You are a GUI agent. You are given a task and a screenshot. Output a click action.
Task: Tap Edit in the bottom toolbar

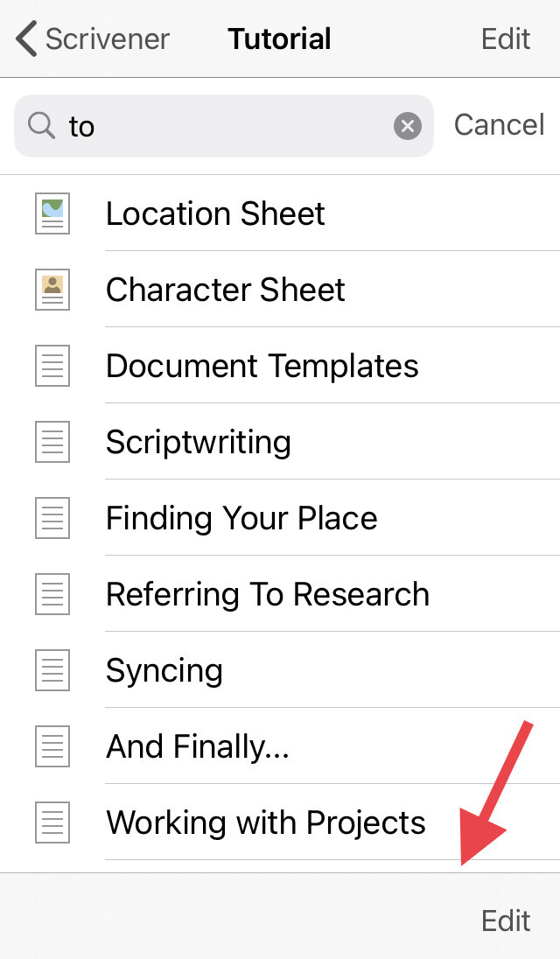click(x=506, y=920)
